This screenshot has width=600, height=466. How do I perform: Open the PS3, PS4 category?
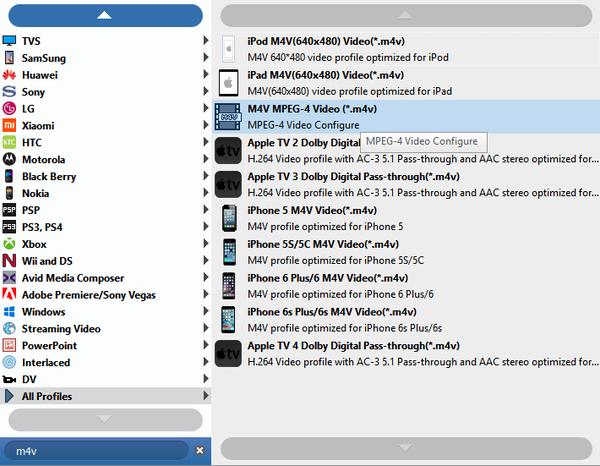pyautogui.click(x=106, y=227)
